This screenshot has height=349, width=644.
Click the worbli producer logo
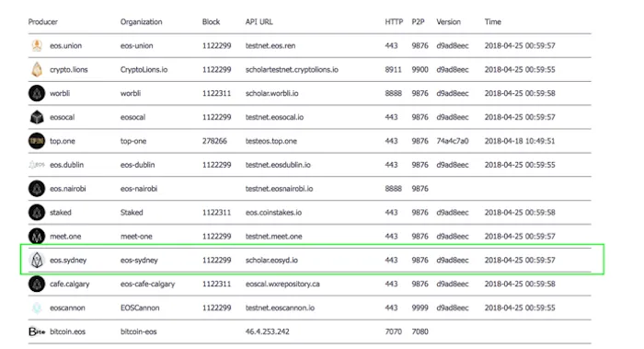(x=37, y=93)
